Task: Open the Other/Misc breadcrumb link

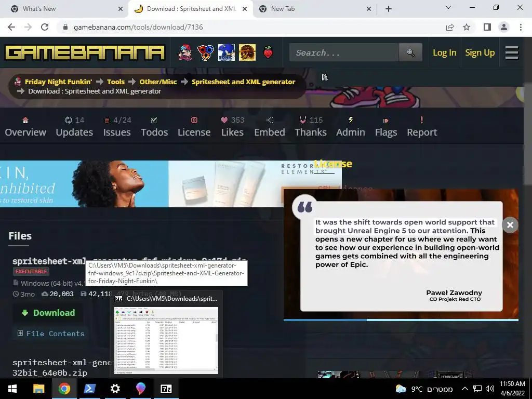Action: click(158, 82)
